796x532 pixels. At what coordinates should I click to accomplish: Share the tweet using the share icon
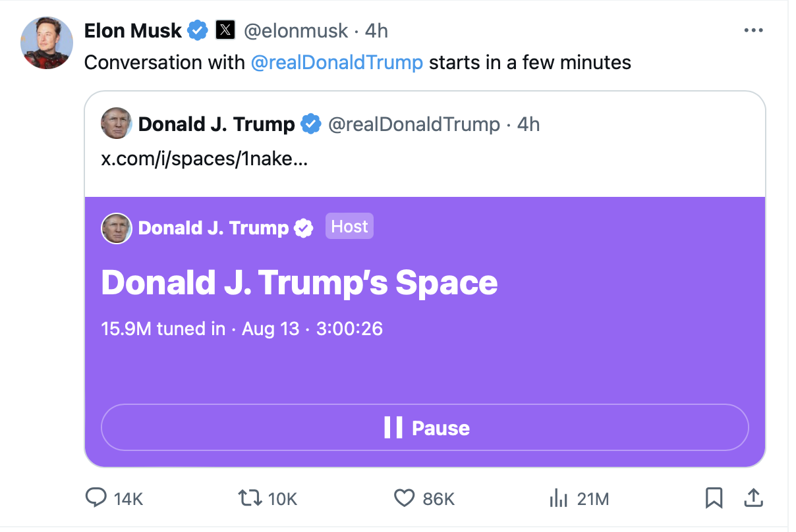click(x=753, y=498)
